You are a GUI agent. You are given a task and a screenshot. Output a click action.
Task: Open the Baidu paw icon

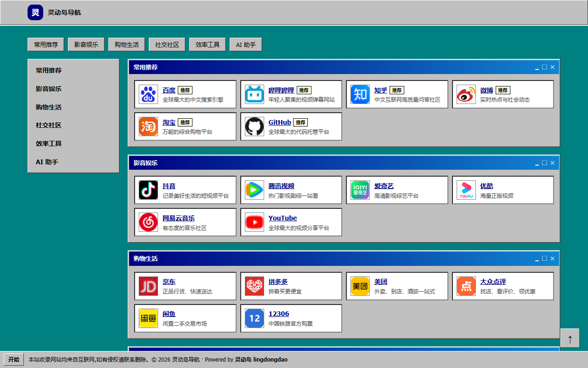pyautogui.click(x=148, y=94)
